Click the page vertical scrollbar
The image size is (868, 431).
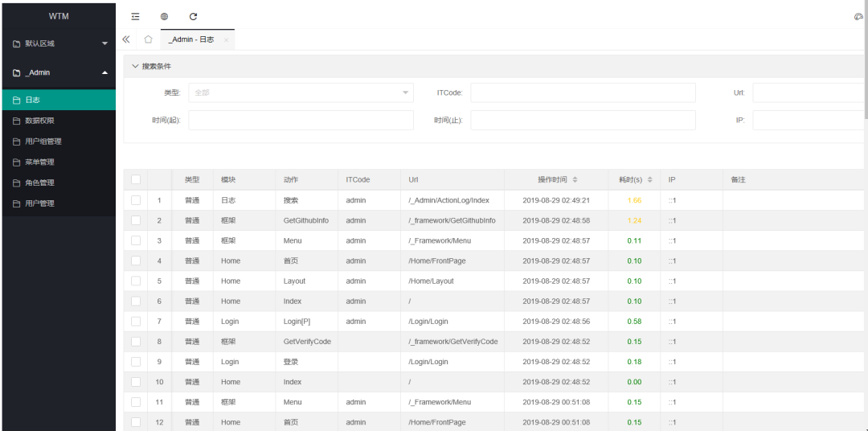(866, 60)
